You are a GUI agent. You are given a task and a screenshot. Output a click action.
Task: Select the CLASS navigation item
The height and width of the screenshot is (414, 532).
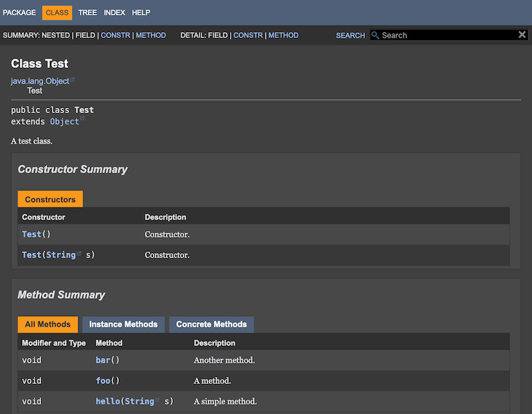(57, 13)
